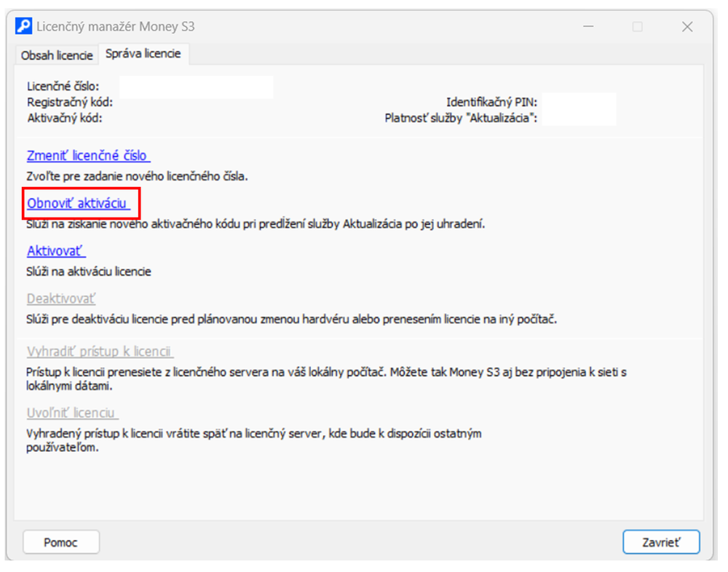Click the Aktivačný kód label
This screenshot has height=572, width=728.
[65, 117]
